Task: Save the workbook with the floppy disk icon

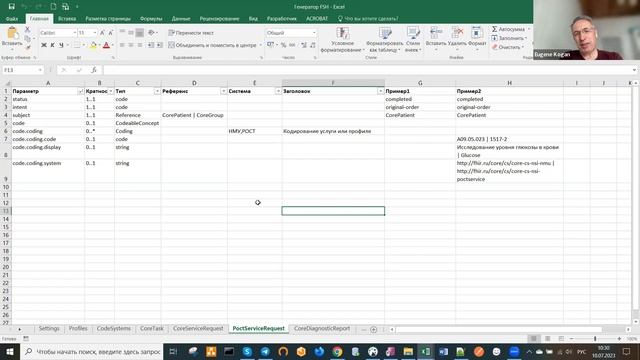Action: (x=11, y=7)
